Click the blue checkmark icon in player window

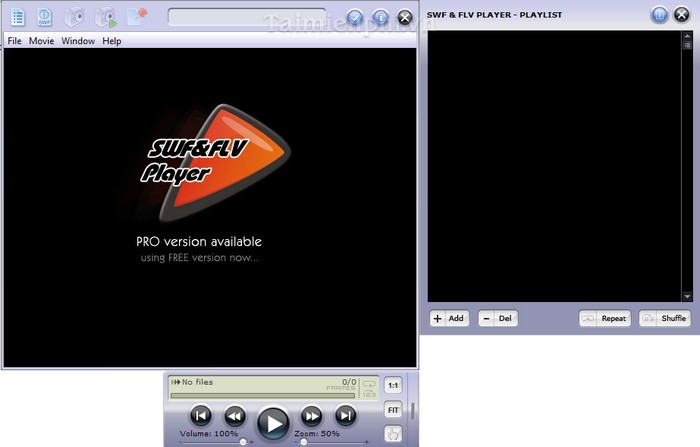coord(355,17)
